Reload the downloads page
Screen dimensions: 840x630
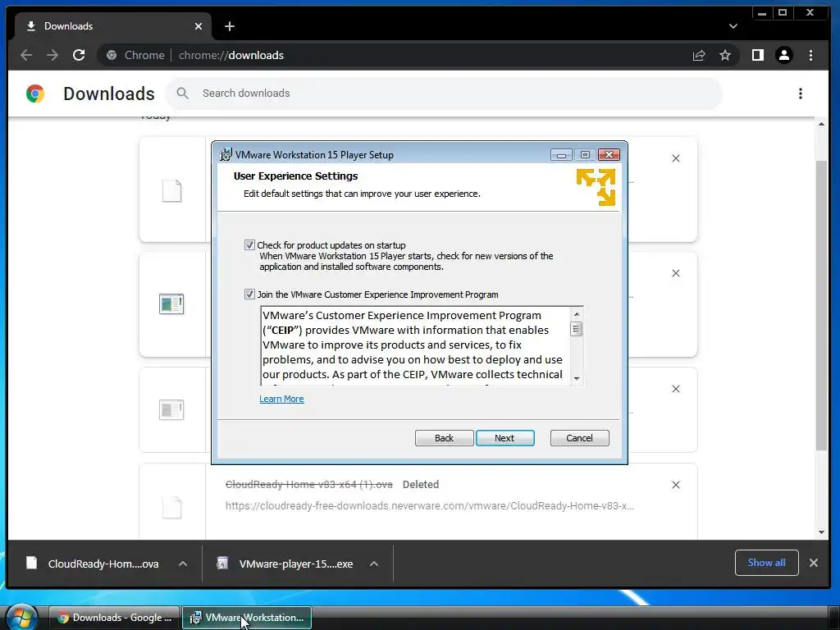79,55
